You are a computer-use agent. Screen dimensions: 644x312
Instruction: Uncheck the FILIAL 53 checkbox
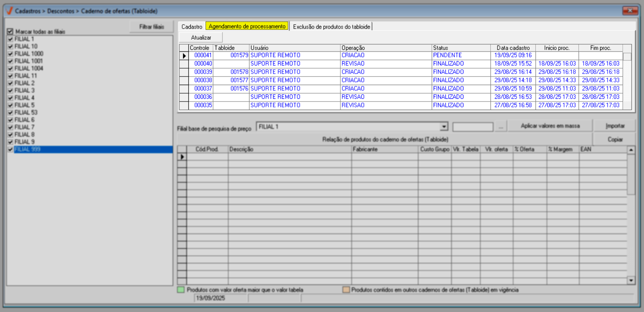(11, 112)
